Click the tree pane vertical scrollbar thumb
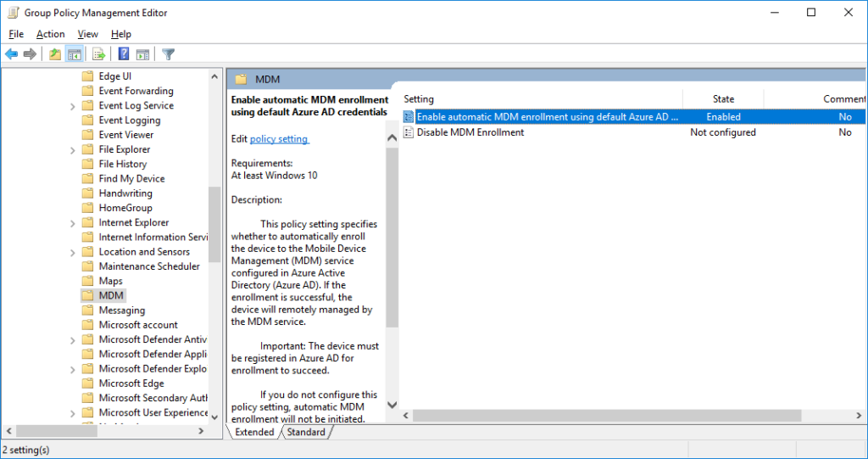The width and height of the screenshot is (868, 459). [214, 224]
